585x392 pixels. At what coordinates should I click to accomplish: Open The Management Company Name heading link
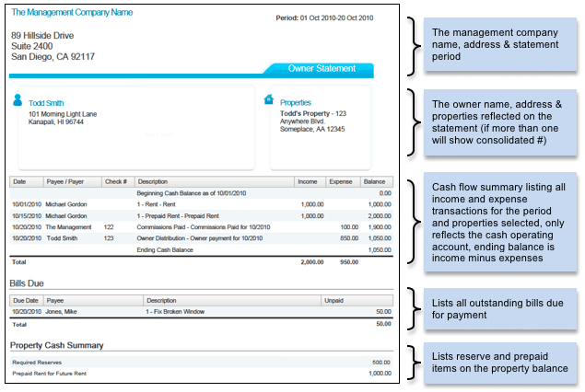(x=72, y=13)
